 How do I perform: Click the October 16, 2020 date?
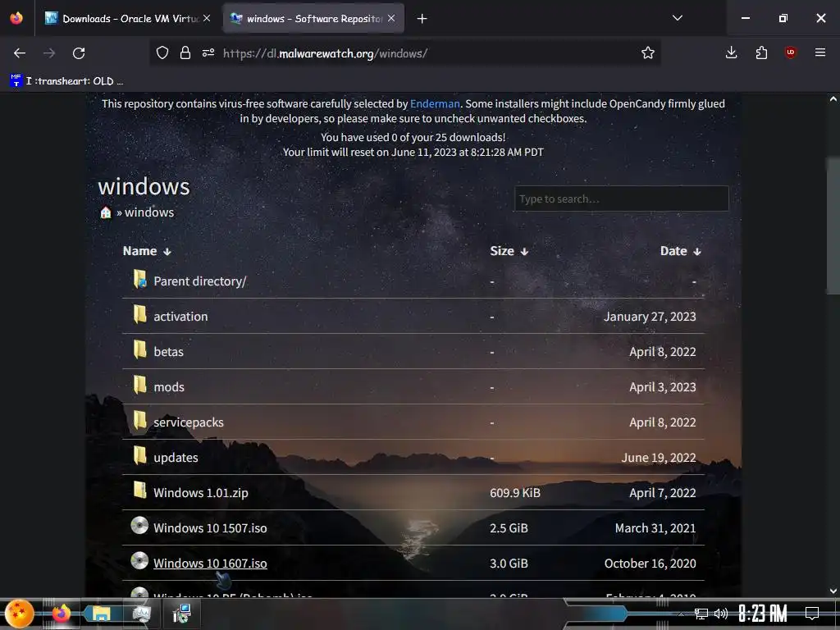pyautogui.click(x=651, y=564)
